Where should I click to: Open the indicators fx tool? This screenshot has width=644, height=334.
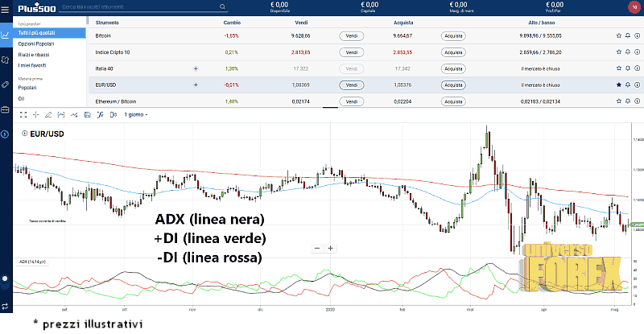pyautogui.click(x=100, y=115)
